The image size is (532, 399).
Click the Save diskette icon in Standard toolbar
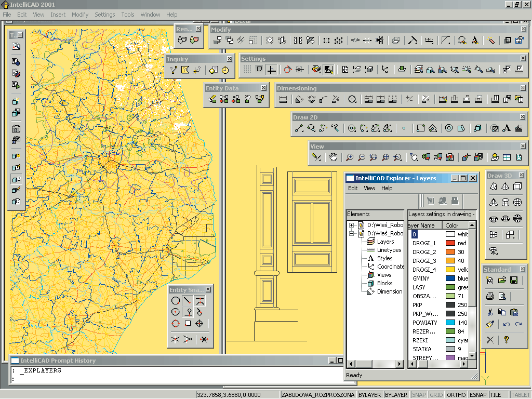point(514,281)
